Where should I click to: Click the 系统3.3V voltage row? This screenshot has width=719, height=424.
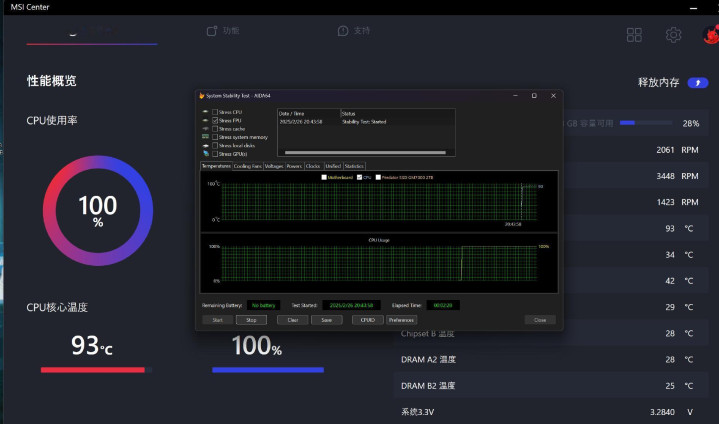pos(550,412)
